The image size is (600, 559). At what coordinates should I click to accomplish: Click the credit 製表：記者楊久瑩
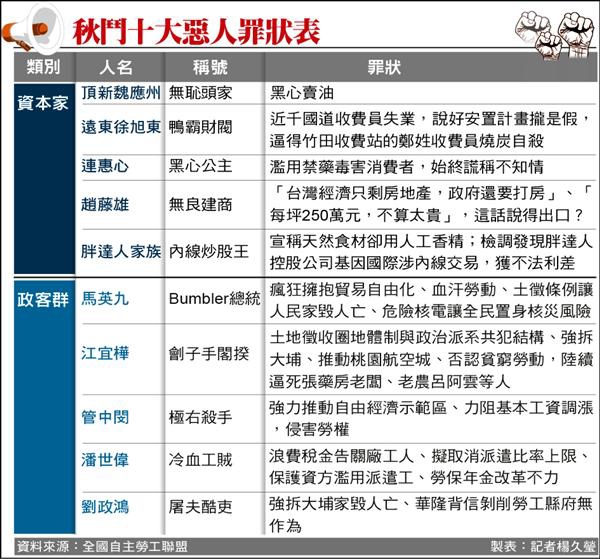[543, 546]
